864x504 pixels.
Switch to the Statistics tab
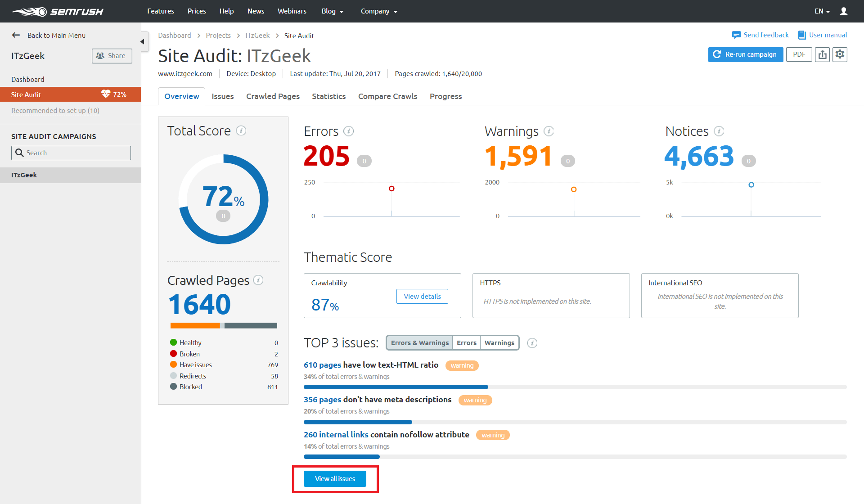pyautogui.click(x=329, y=96)
